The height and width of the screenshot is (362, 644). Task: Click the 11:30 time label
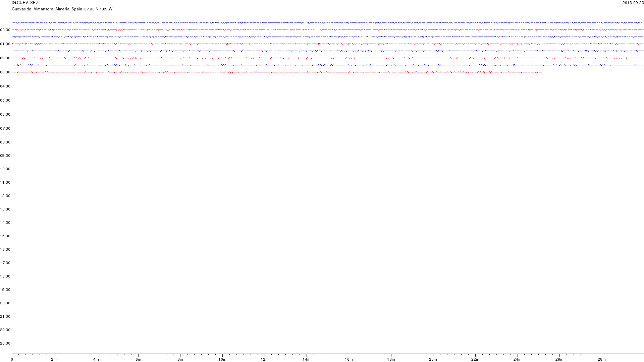point(5,183)
